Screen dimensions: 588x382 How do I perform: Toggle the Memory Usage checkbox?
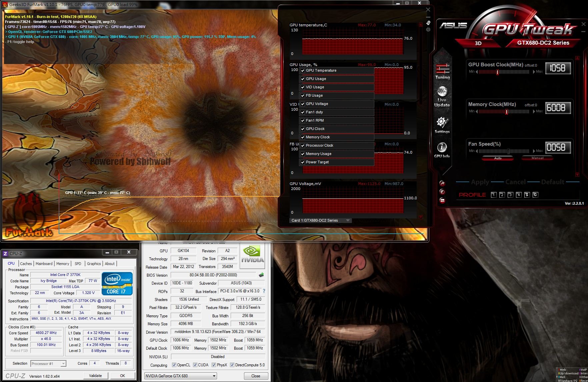303,154
